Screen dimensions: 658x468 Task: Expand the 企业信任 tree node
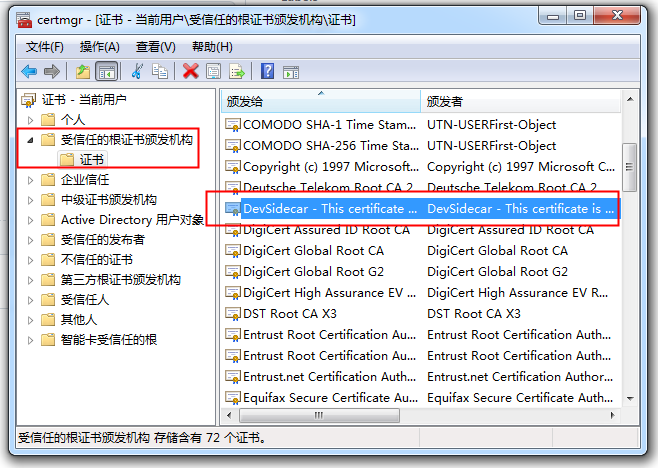[x=30, y=180]
